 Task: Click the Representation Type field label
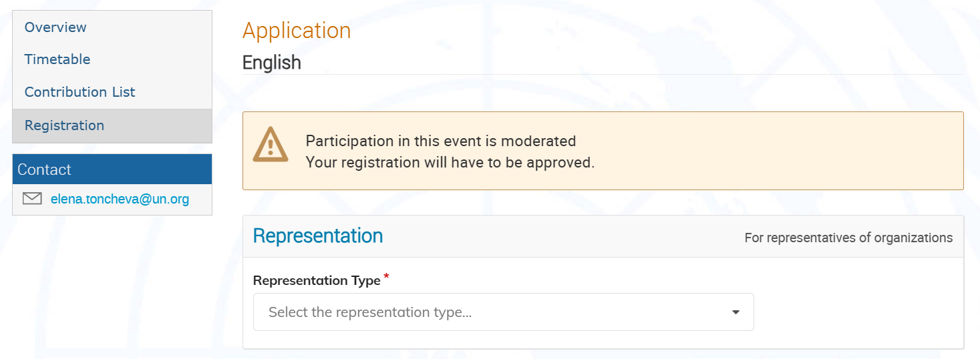click(x=317, y=280)
